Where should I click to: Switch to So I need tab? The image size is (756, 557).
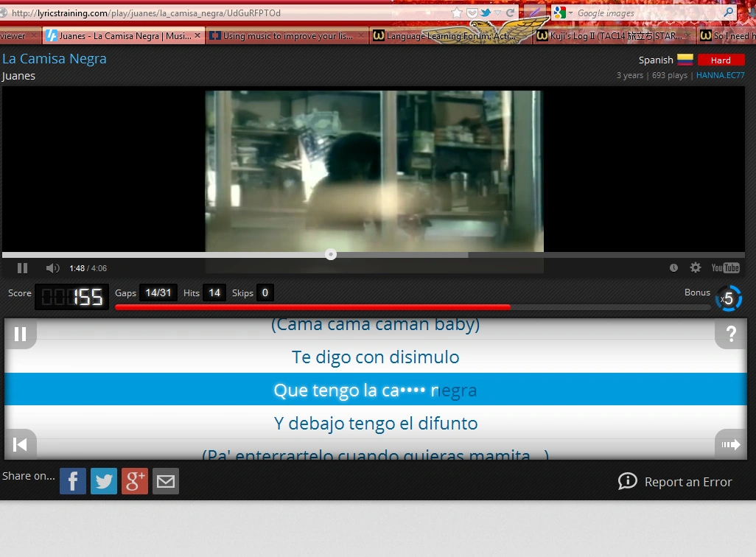728,35
